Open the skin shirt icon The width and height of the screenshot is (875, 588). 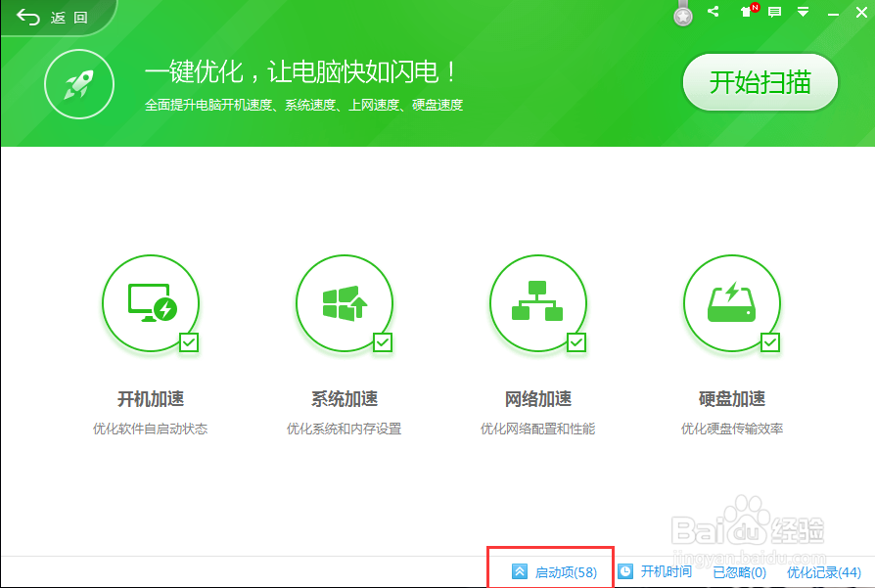click(746, 12)
